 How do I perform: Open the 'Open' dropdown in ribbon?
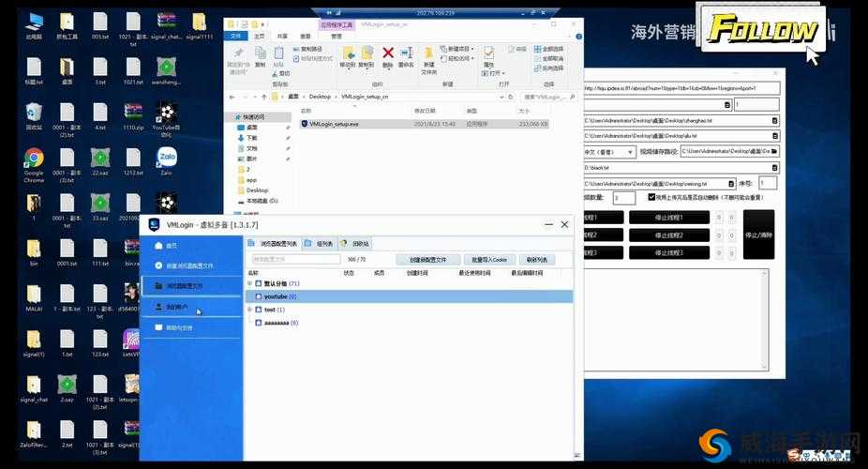tap(493, 73)
